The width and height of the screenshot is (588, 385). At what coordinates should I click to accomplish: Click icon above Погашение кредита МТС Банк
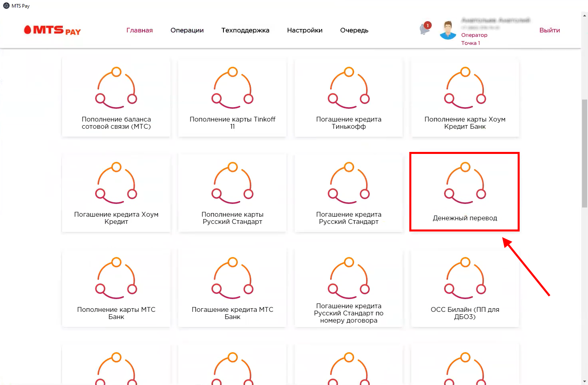[233, 278]
